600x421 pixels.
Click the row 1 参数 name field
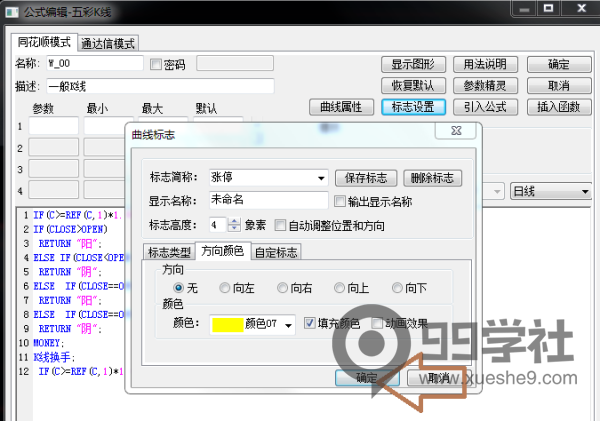pos(54,126)
